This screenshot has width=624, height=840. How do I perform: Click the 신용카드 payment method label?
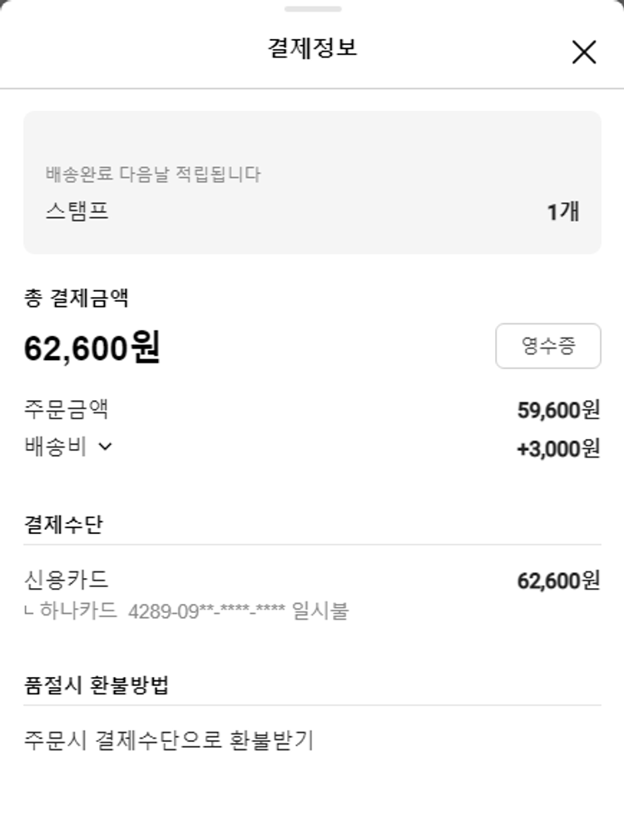pos(67,580)
